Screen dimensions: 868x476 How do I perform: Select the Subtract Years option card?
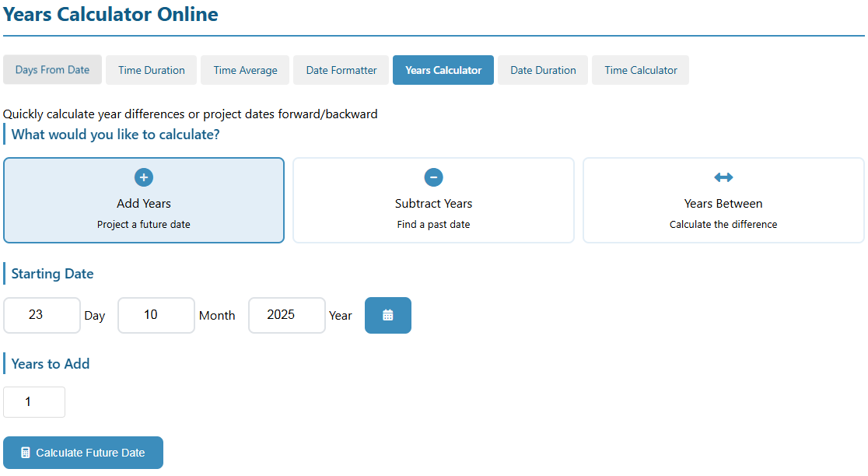[433, 201]
